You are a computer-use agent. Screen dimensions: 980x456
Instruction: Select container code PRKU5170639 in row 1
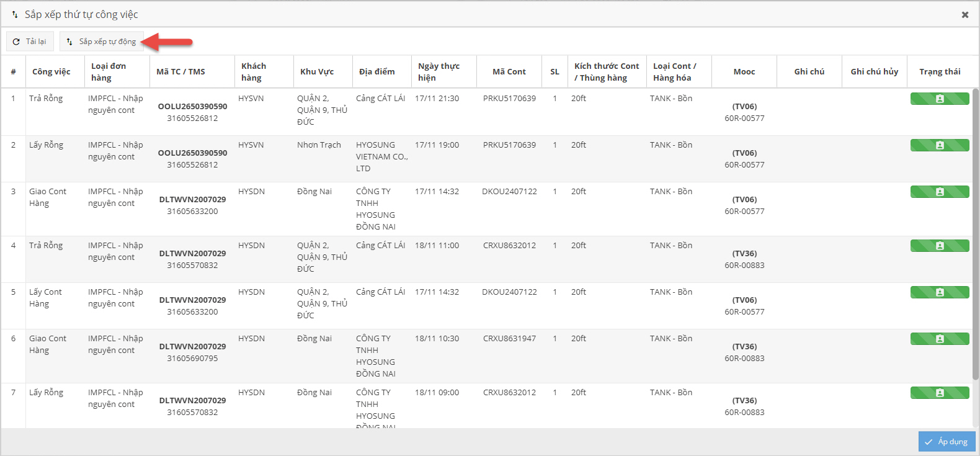tap(509, 99)
